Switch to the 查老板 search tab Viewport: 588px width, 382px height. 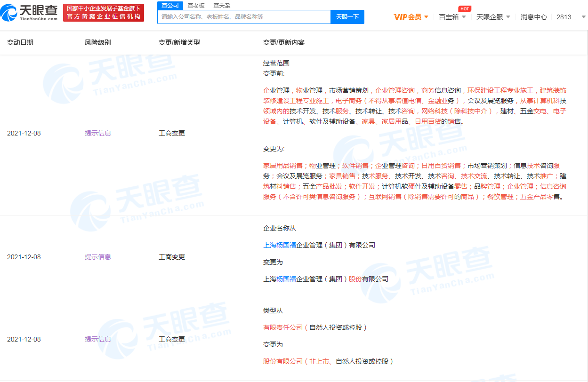coord(196,6)
